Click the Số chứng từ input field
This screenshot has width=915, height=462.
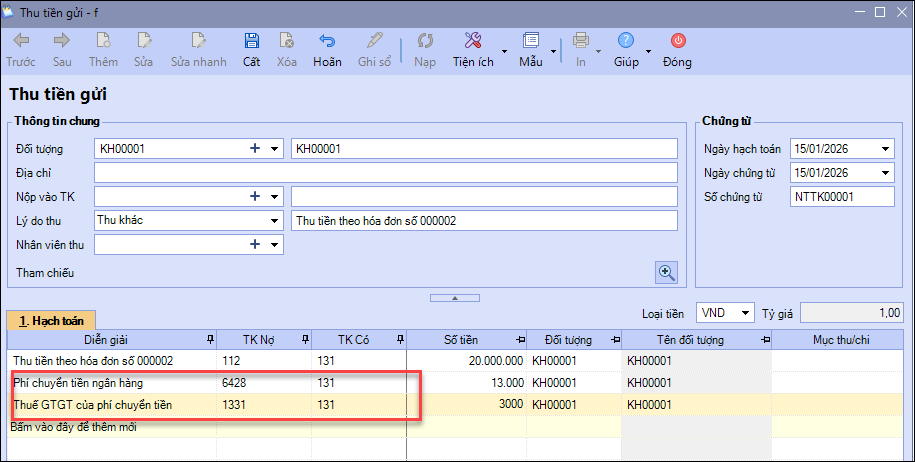coord(842,197)
